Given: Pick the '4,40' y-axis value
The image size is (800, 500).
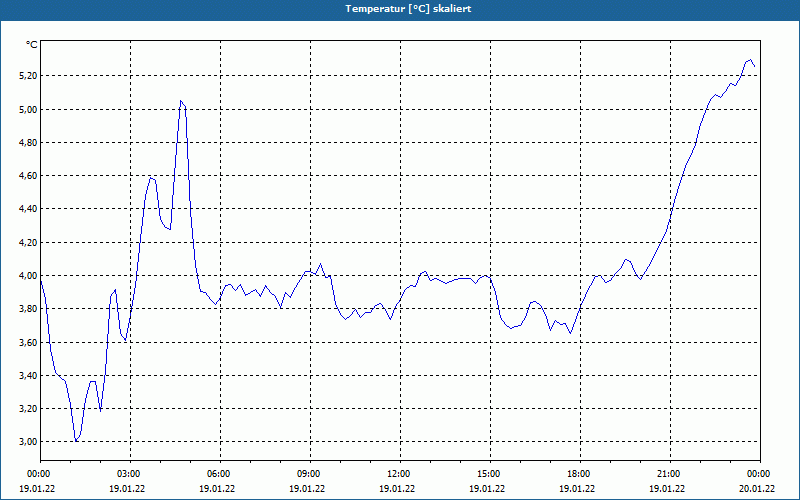Looking at the screenshot, I should click(29, 209).
